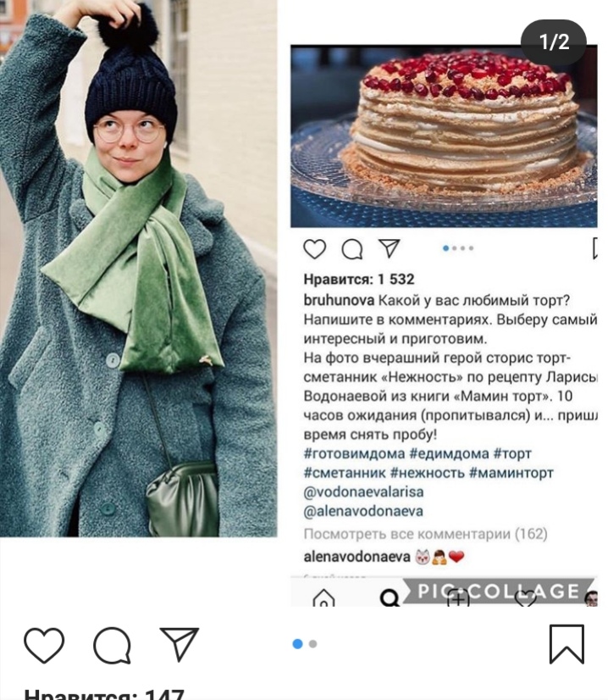This screenshot has height=700, width=608.
Task: Share the post with the large paper plane icon
Action: [x=180, y=644]
